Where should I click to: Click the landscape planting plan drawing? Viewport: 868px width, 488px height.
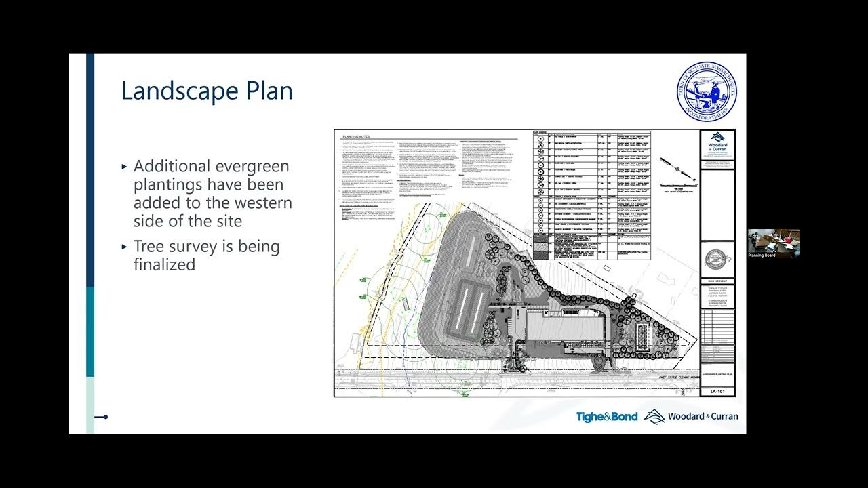534,263
